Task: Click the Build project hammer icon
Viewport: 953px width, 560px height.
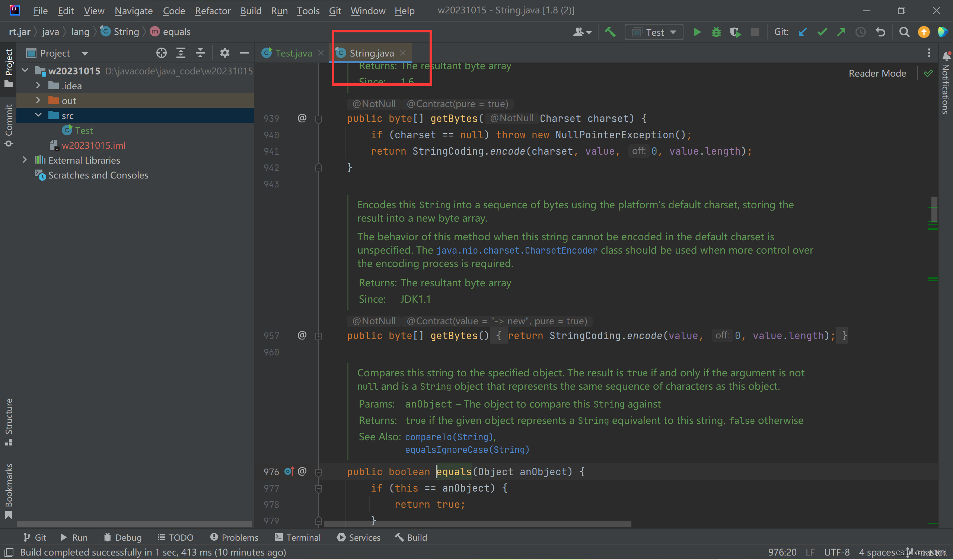Action: click(610, 32)
